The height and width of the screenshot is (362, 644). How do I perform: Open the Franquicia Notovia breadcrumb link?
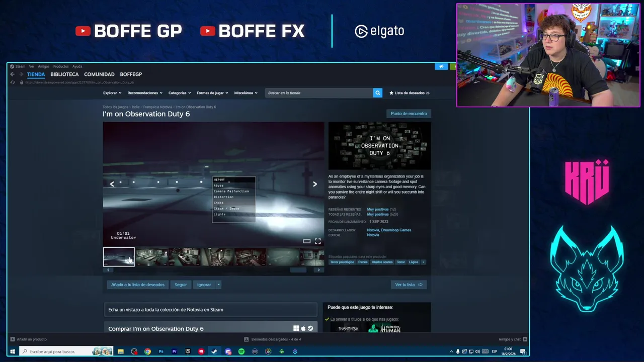157,107
